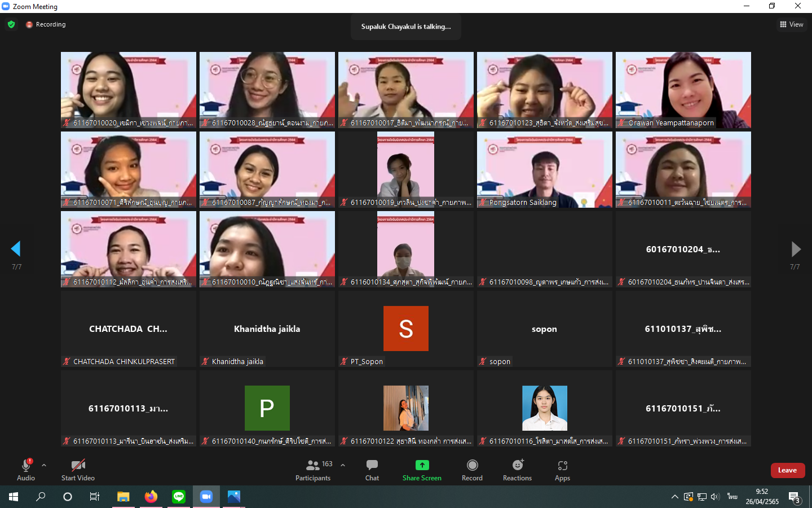Click the Share Screen icon
Viewport: 812px width, 508px height.
coord(422,466)
